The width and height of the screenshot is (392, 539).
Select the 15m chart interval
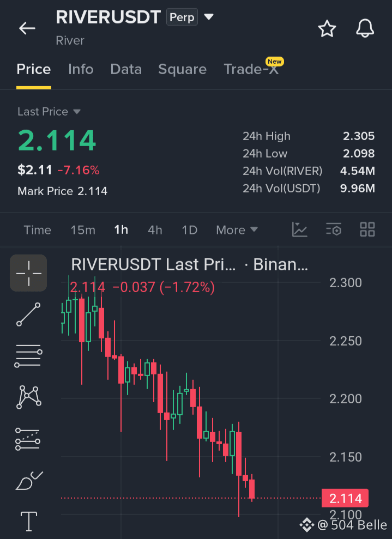[83, 230]
